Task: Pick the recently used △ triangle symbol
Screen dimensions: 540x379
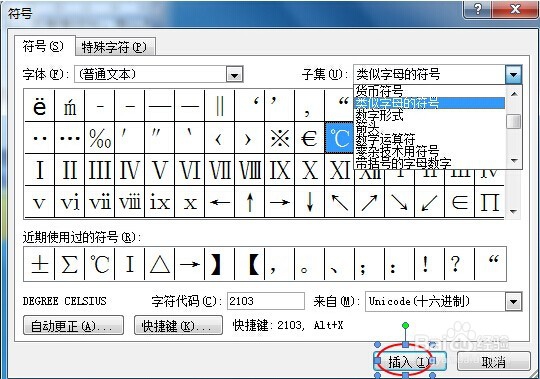Action: [159, 264]
